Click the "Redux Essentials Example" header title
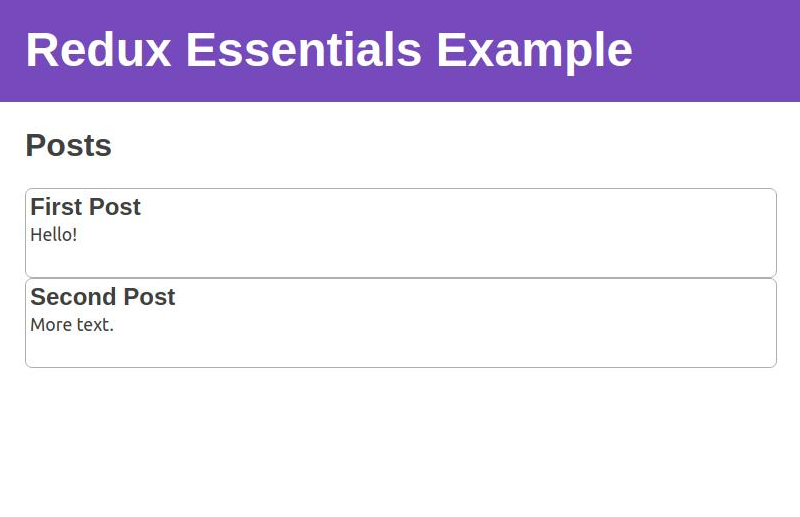This screenshot has height=517, width=800. tap(328, 50)
